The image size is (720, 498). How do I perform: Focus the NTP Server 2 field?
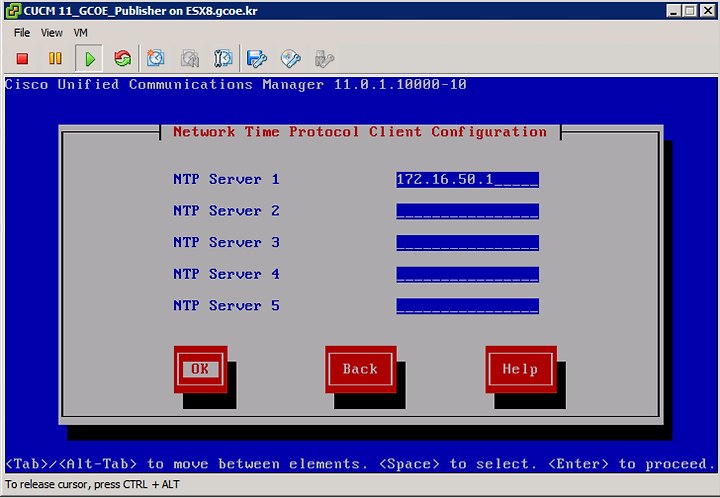click(x=467, y=211)
